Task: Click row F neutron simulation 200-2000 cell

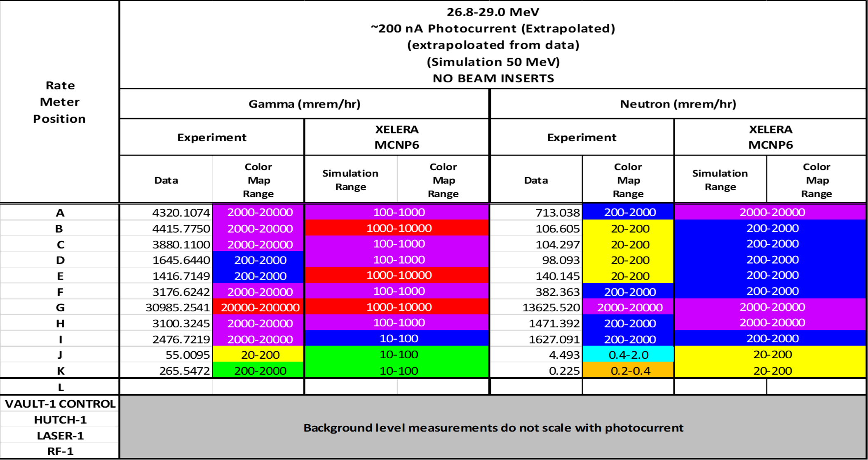Action: pyautogui.click(x=770, y=291)
